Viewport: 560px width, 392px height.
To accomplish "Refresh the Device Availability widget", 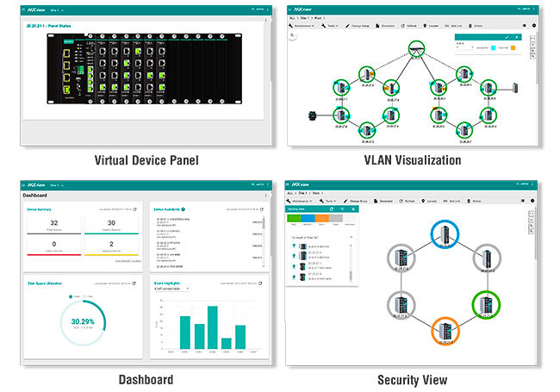I will pyautogui.click(x=261, y=209).
